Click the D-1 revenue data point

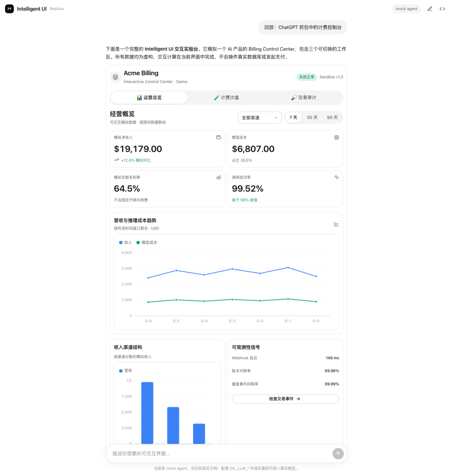click(288, 268)
